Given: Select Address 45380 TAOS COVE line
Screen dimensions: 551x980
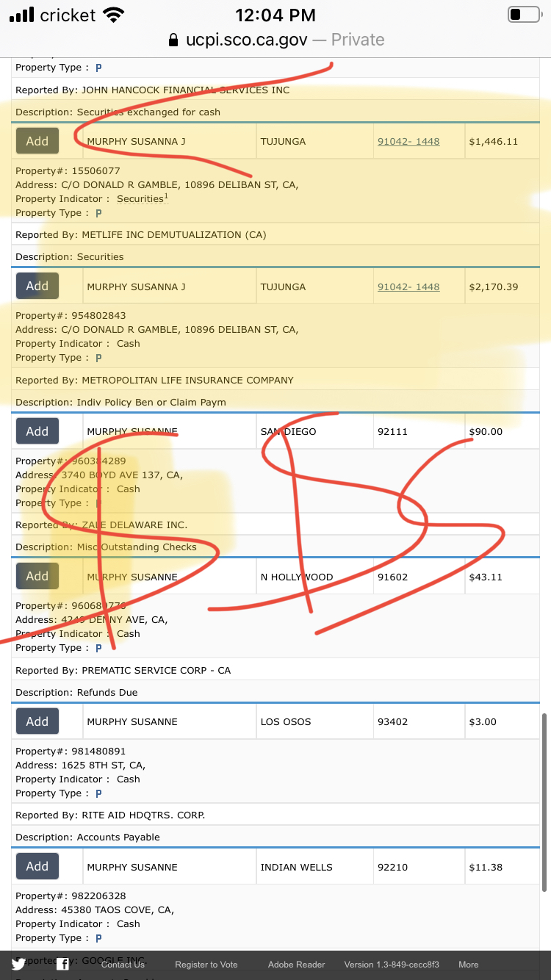Looking at the screenshot, I should (95, 909).
